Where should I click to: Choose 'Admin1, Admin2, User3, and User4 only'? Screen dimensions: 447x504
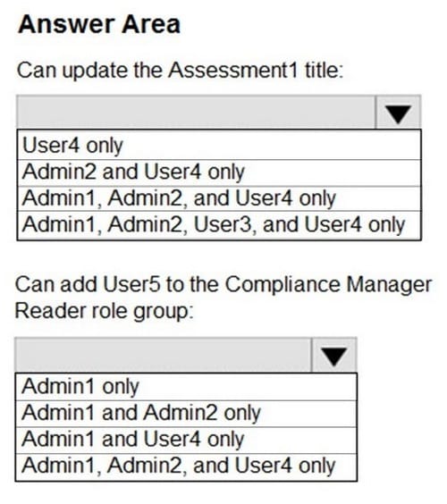coord(219,225)
